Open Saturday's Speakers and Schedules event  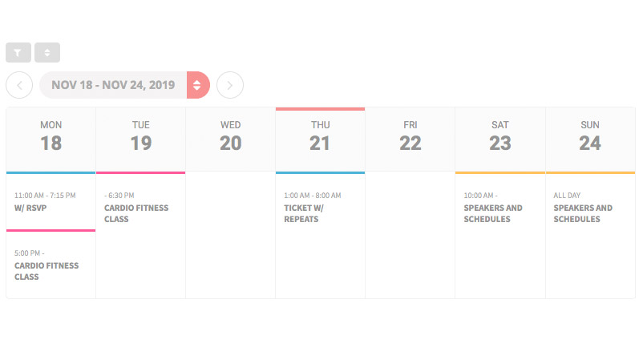[x=500, y=207]
